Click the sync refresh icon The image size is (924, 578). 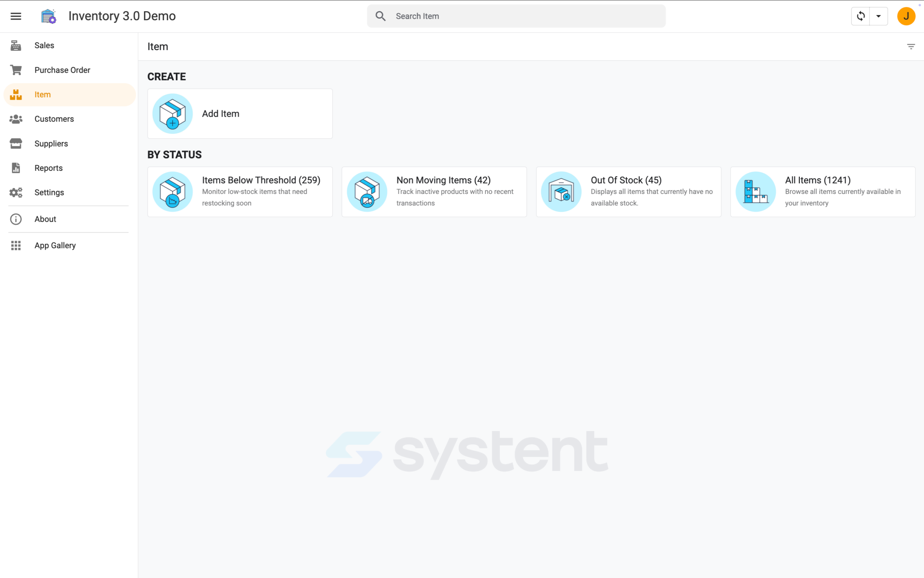pos(860,16)
